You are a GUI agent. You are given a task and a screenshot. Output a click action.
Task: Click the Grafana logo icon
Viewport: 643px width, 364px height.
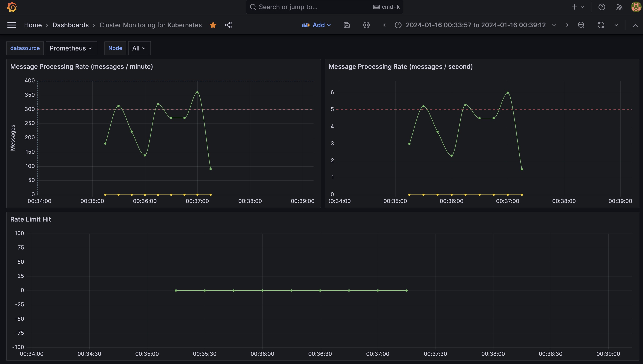point(11,7)
